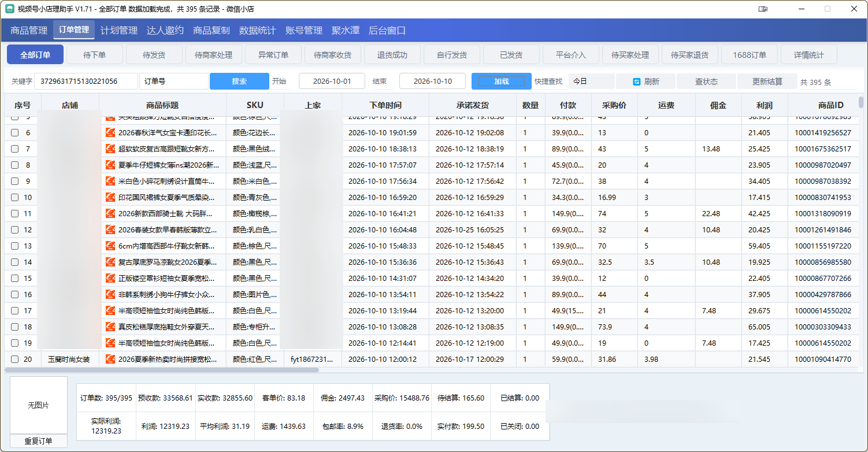This screenshot has height=452, width=868.
Task: Click into the 关键字 search input field
Action: tap(86, 81)
